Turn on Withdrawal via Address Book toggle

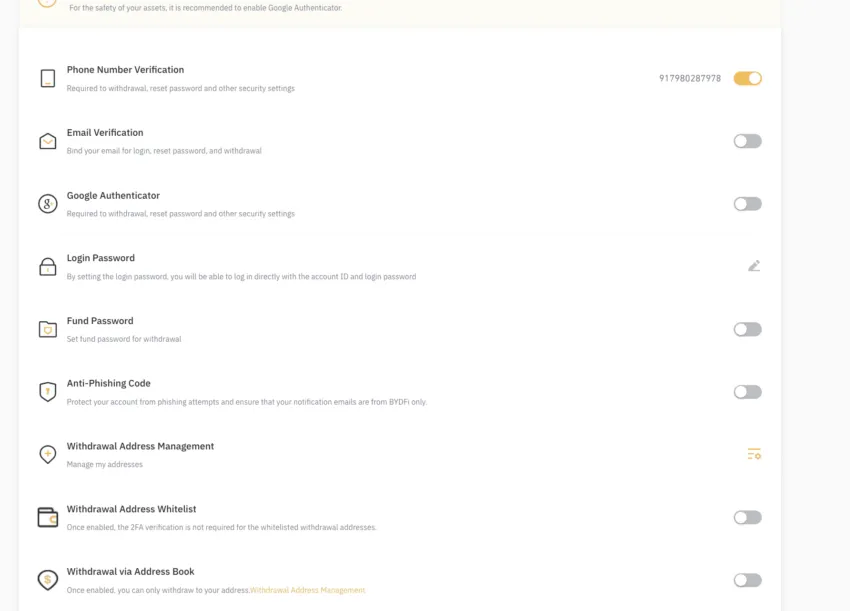[748, 581]
